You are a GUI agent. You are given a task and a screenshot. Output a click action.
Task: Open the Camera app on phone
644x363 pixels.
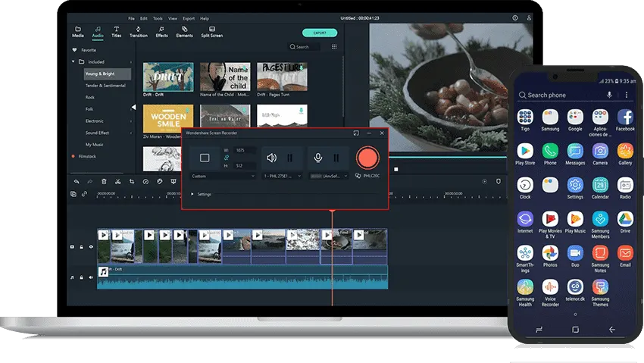tap(600, 155)
